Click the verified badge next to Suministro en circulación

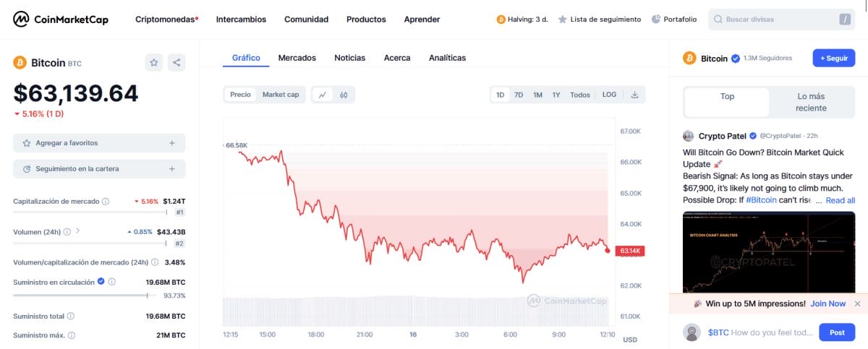tap(101, 282)
